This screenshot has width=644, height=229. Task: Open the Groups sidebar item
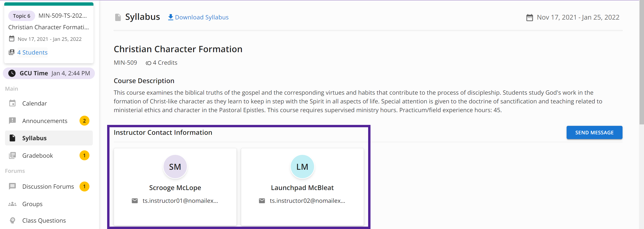tap(49, 204)
